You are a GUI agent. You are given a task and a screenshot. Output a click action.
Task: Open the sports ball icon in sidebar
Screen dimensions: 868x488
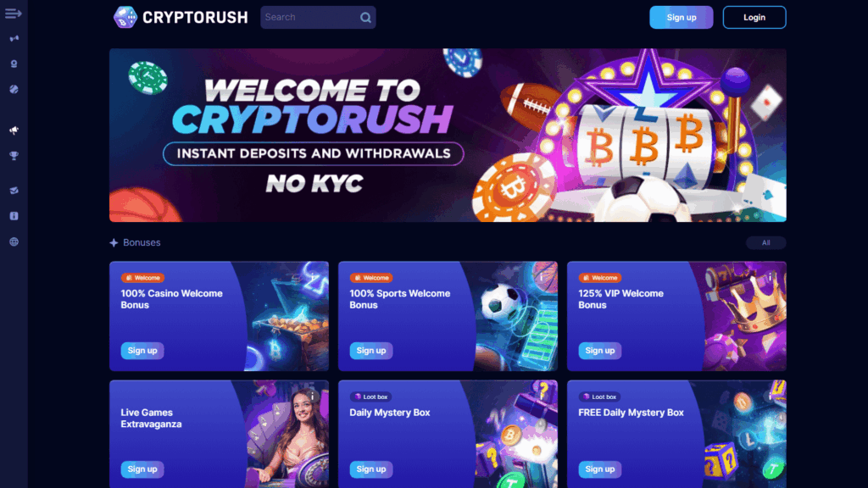coord(14,89)
